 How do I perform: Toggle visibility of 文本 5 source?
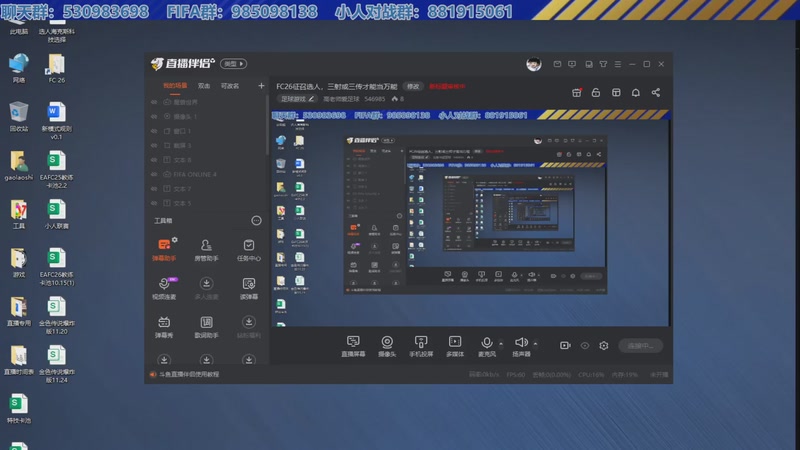tap(154, 203)
